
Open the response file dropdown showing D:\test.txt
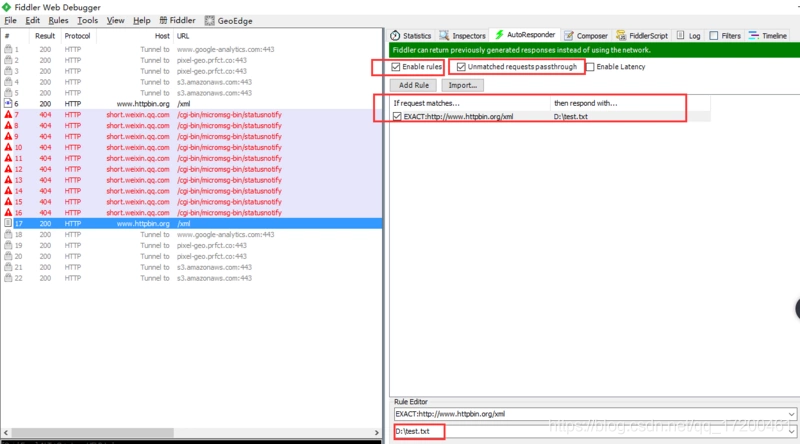791,431
